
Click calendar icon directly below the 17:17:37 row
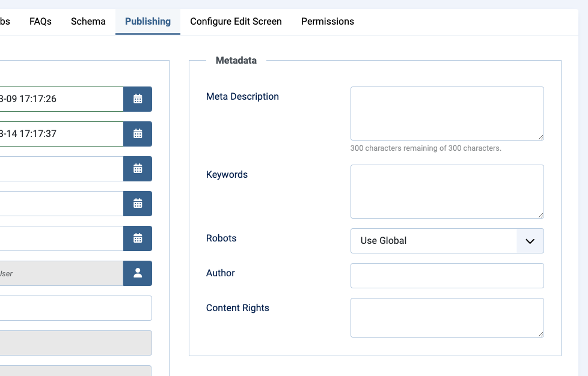[138, 169]
